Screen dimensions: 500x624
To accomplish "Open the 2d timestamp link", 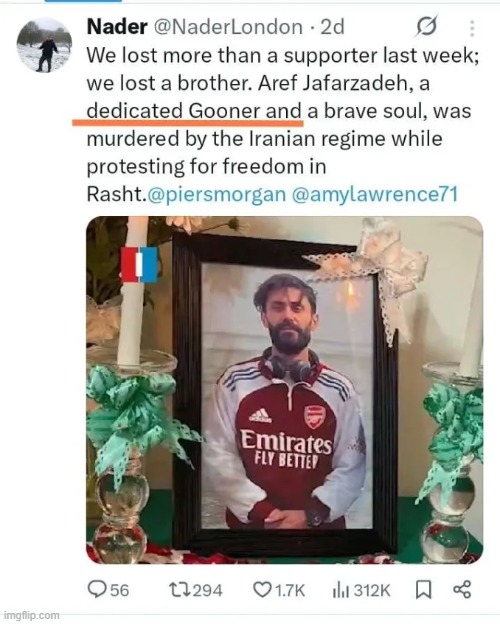I will 332,27.
